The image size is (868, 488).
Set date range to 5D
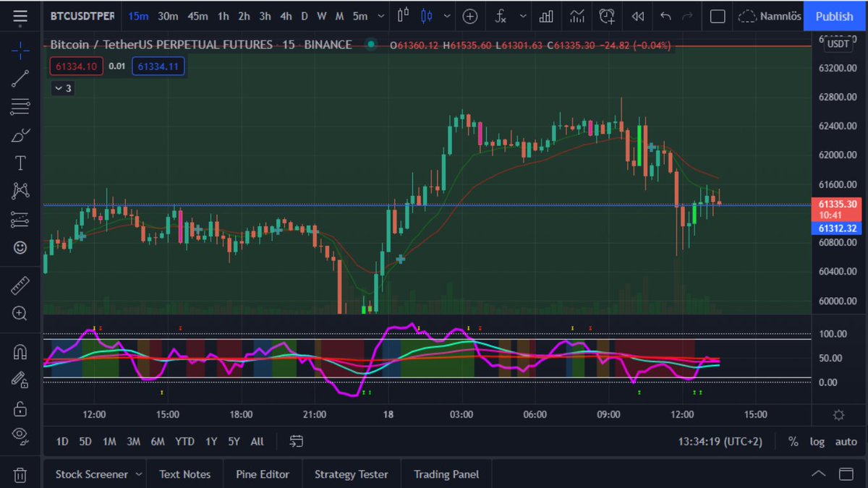(x=85, y=441)
